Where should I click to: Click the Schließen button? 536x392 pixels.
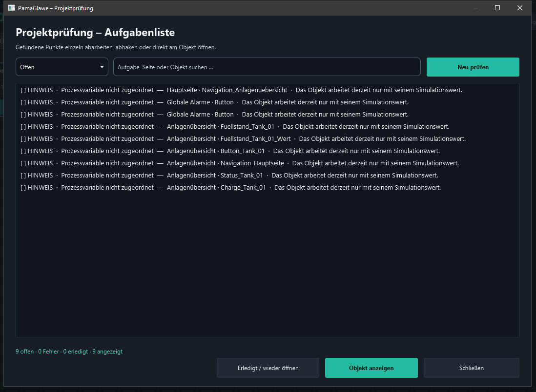point(472,368)
